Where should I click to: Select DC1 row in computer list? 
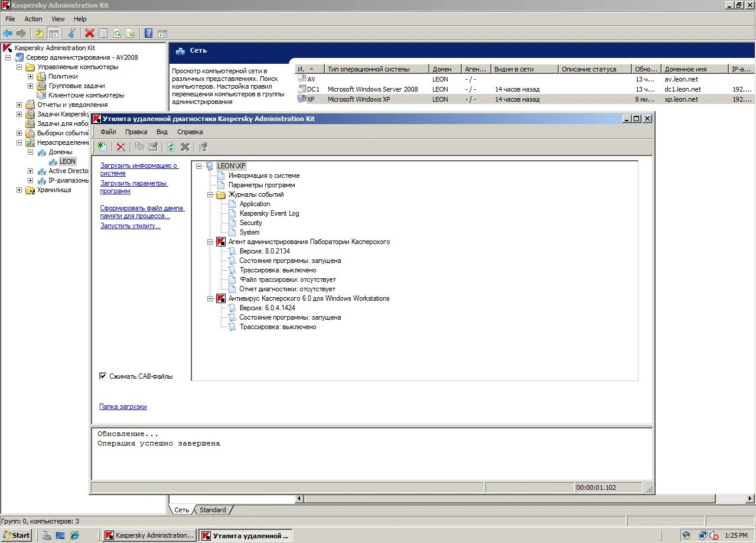coord(525,89)
